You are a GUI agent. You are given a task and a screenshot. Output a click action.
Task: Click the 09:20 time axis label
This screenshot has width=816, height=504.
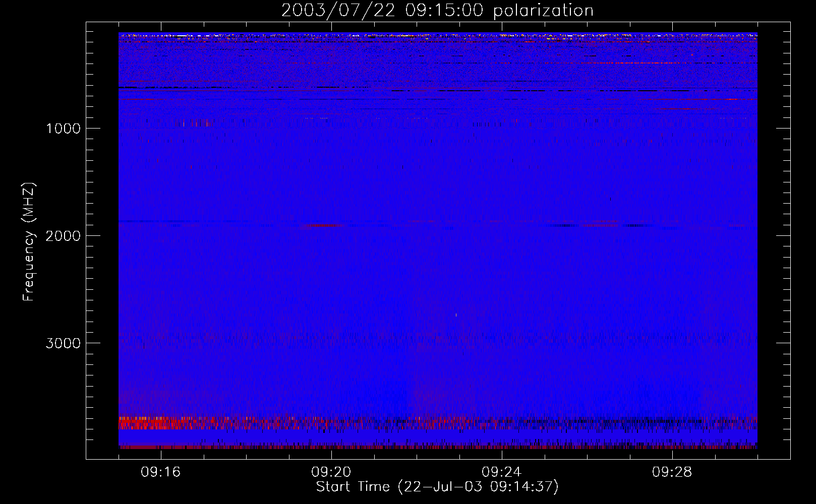[x=331, y=472]
